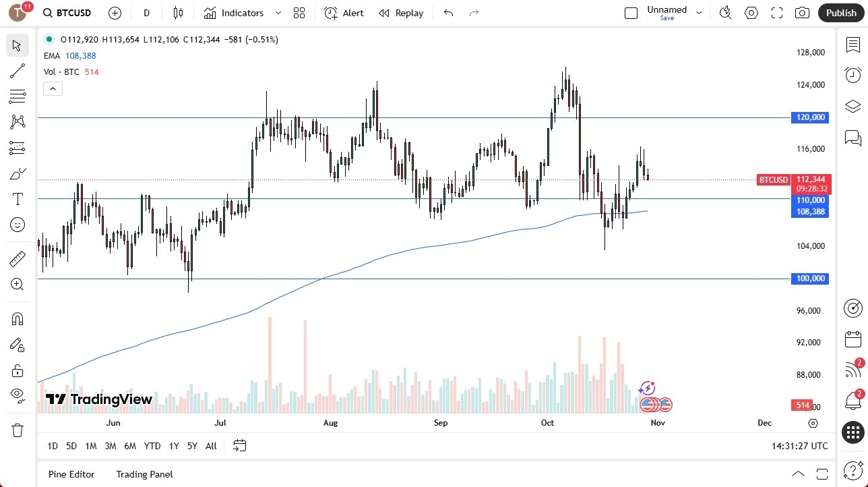Open the Indicators dropdown arrow
The height and width of the screenshot is (487, 868).
tap(277, 13)
